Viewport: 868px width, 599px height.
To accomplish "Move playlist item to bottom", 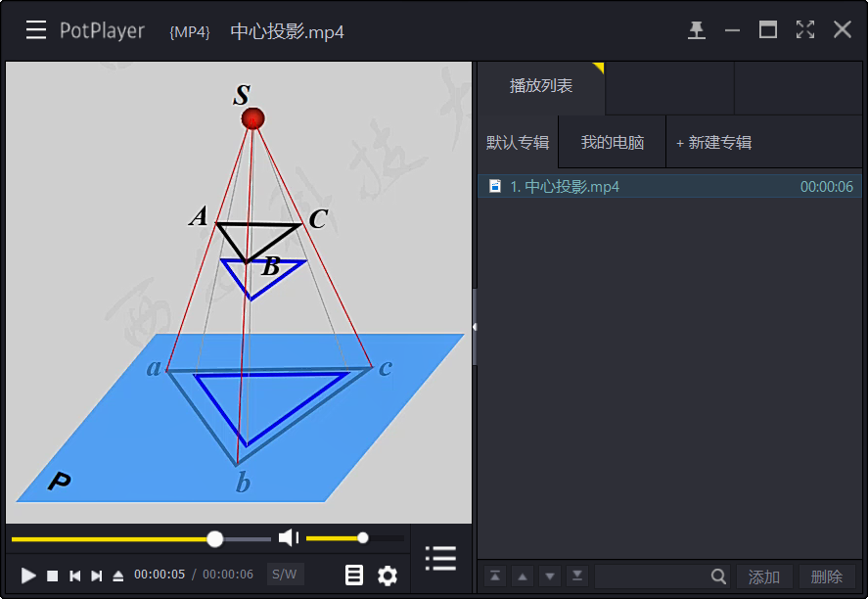I will tap(577, 576).
